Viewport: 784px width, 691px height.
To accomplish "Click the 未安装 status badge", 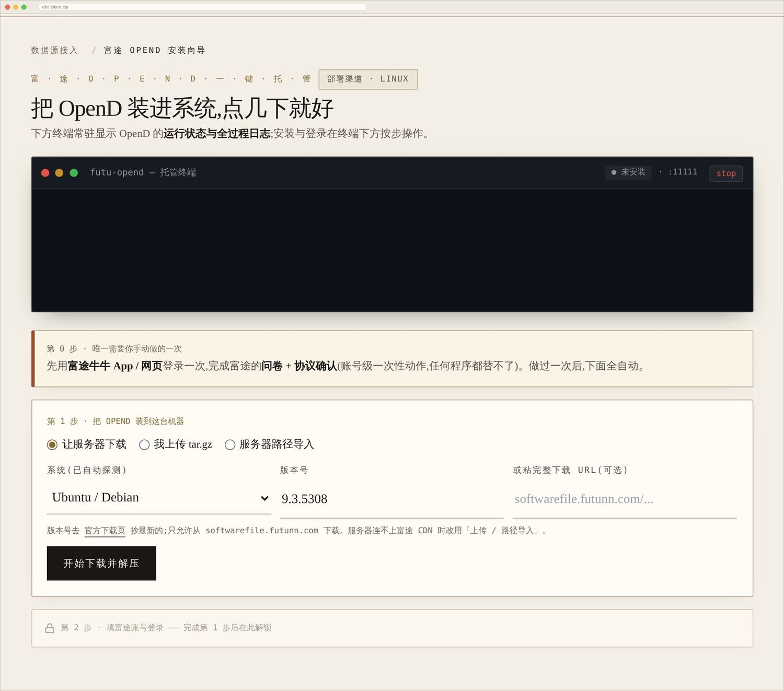I will [628, 172].
